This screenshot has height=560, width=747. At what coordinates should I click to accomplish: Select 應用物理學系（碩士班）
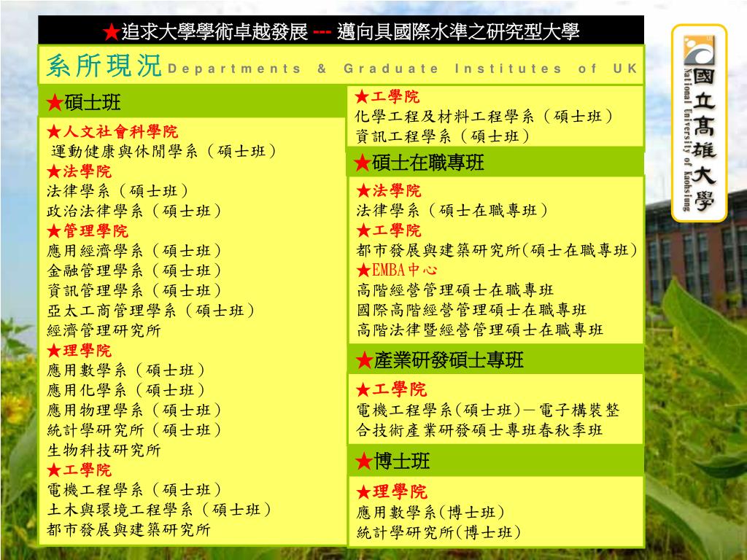point(134,411)
